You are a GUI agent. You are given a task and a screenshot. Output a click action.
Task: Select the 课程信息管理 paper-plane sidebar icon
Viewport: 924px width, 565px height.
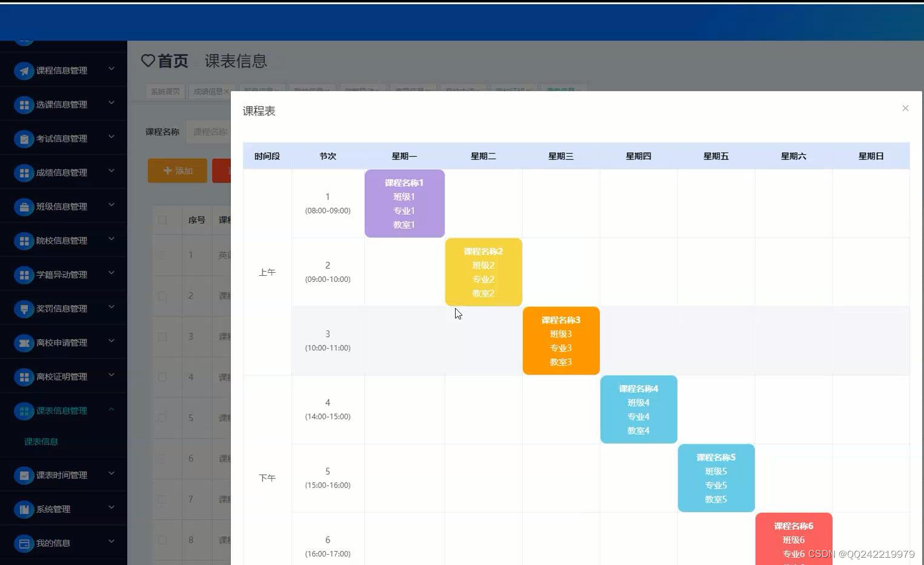point(24,70)
